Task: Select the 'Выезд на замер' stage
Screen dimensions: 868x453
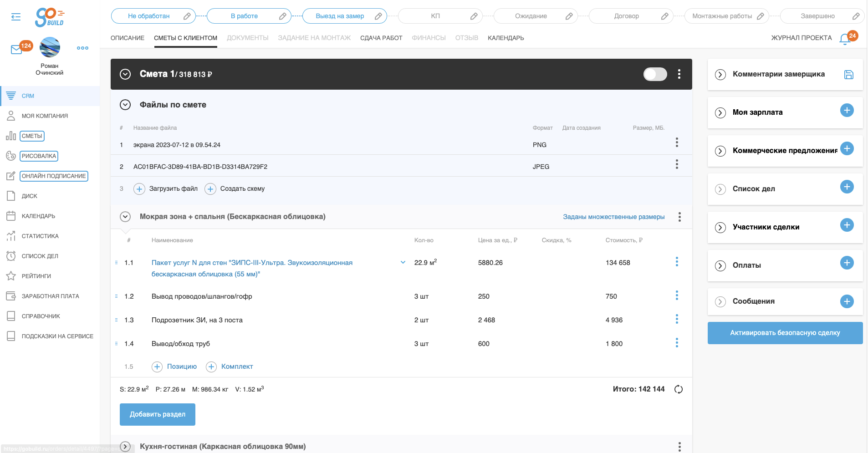Action: coord(340,16)
